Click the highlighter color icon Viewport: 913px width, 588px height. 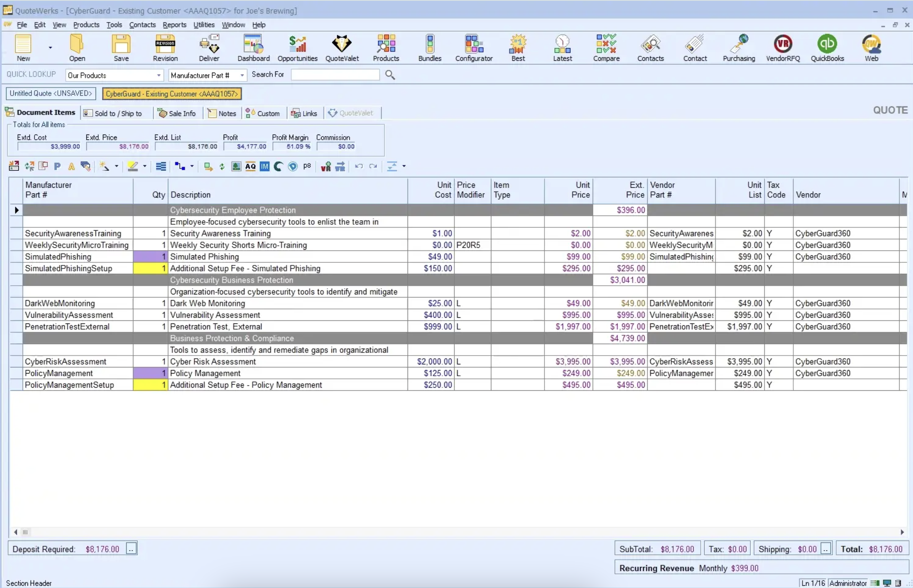[x=133, y=166]
